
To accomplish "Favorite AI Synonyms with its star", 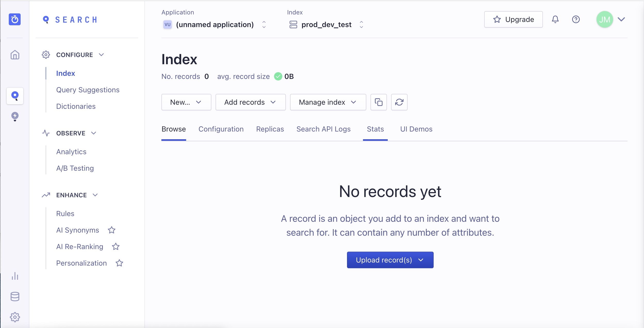I will click(112, 230).
